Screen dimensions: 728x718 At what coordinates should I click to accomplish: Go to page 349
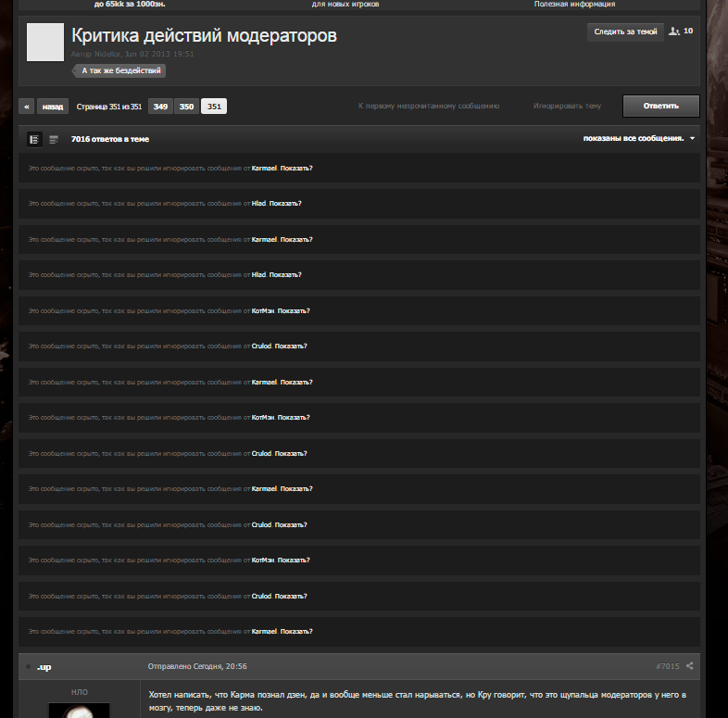[160, 107]
